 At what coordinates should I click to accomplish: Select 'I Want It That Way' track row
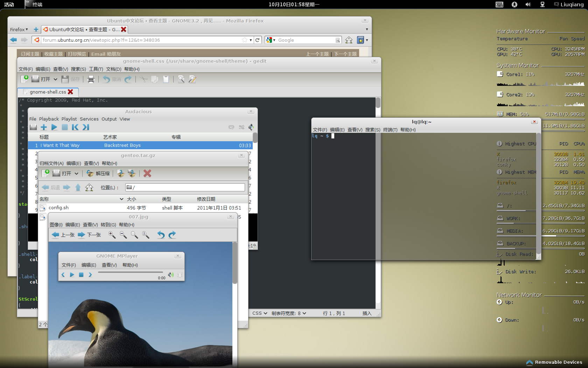tap(140, 145)
